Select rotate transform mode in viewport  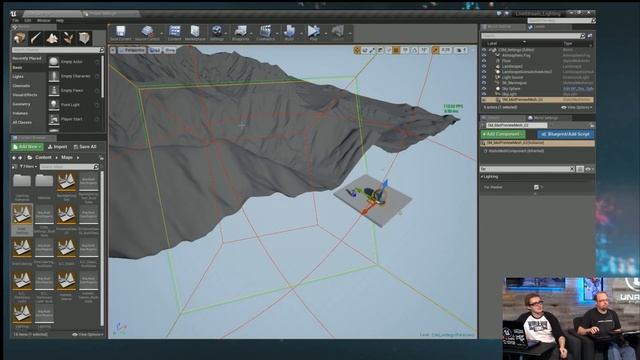[365, 50]
